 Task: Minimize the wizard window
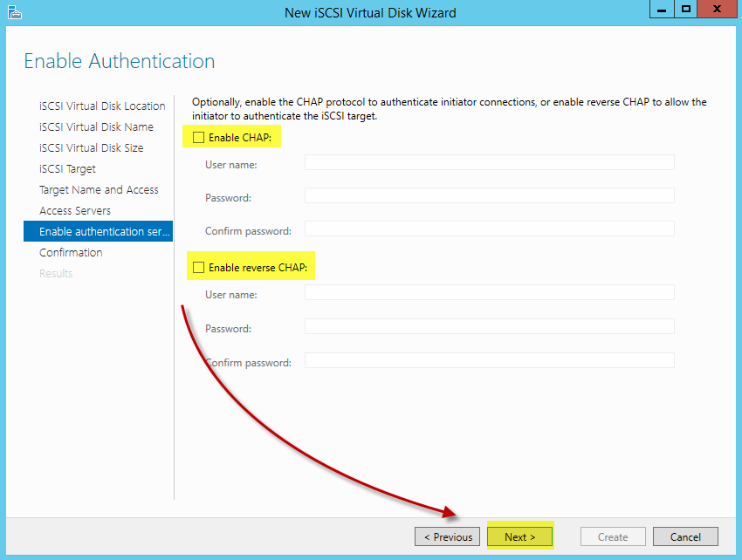tap(662, 9)
